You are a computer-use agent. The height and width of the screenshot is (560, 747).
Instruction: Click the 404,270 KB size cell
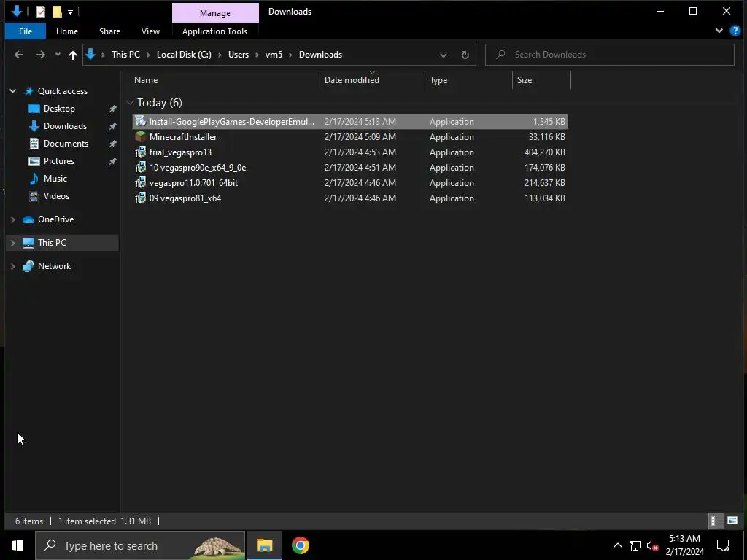tap(544, 152)
